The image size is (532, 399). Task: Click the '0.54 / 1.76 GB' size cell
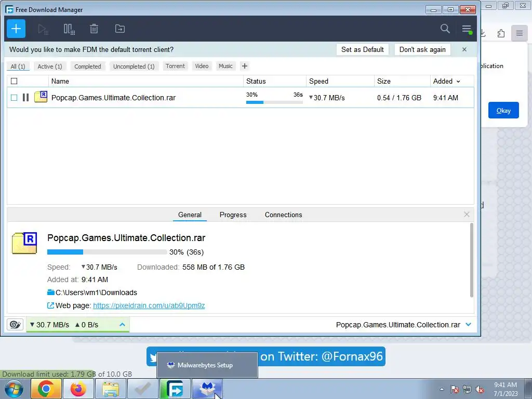tap(400, 98)
